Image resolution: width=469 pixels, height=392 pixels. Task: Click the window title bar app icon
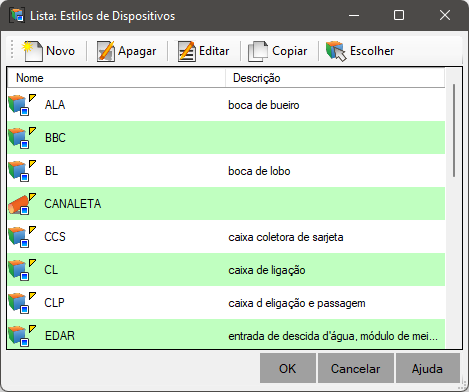point(17,15)
